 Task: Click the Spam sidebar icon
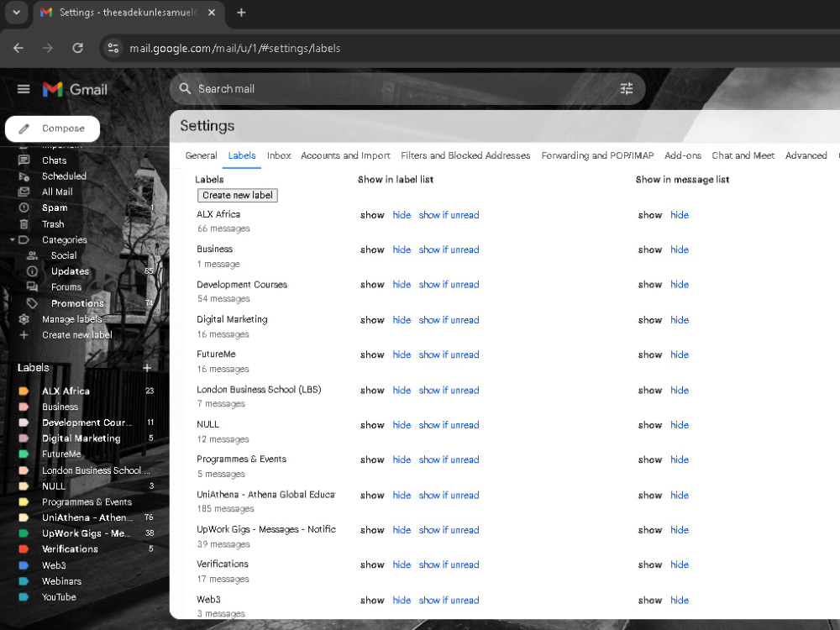24,207
